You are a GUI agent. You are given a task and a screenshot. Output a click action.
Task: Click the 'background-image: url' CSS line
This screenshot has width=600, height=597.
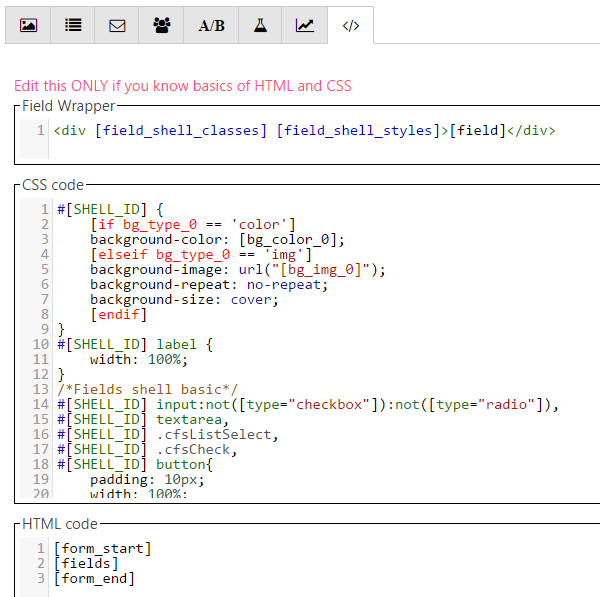[238, 269]
